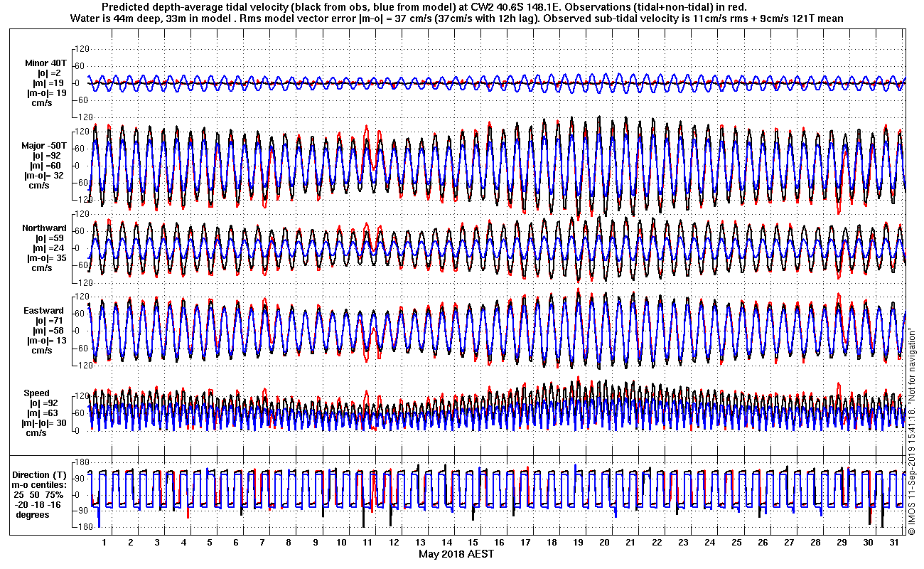Click the day '31' x-axis label
924x569 pixels.
(894, 543)
